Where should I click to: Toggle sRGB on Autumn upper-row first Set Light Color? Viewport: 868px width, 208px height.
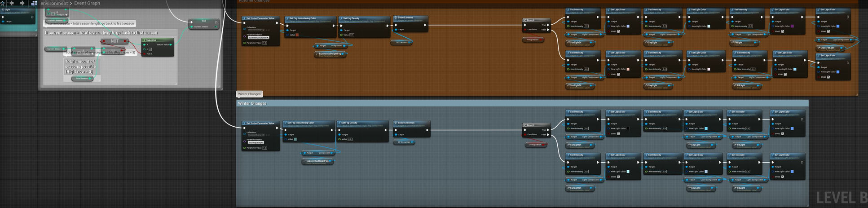coord(618,31)
